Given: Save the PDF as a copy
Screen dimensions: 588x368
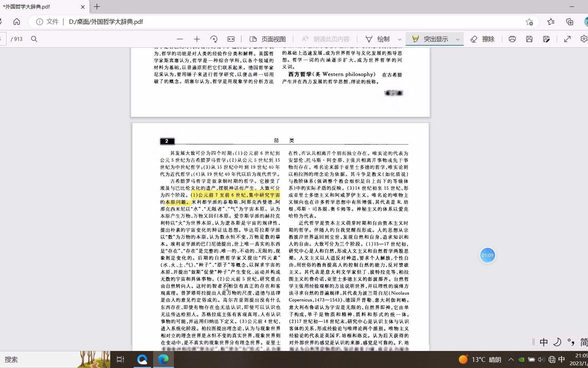Looking at the screenshot, I should 546,39.
